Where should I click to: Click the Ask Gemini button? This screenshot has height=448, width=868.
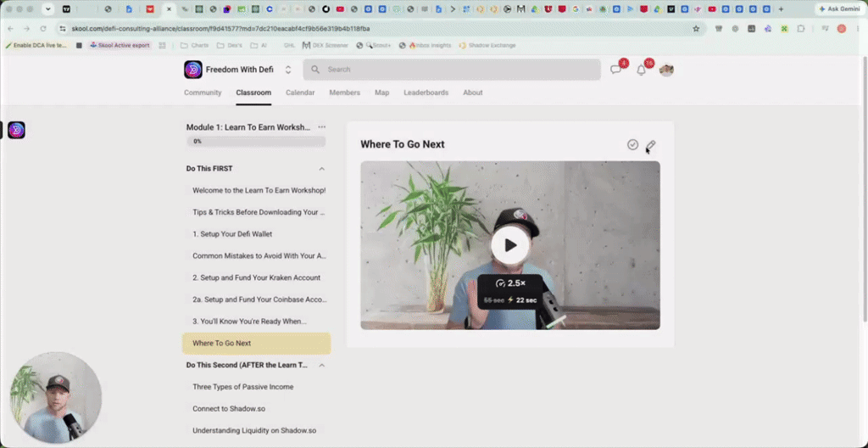(x=839, y=8)
